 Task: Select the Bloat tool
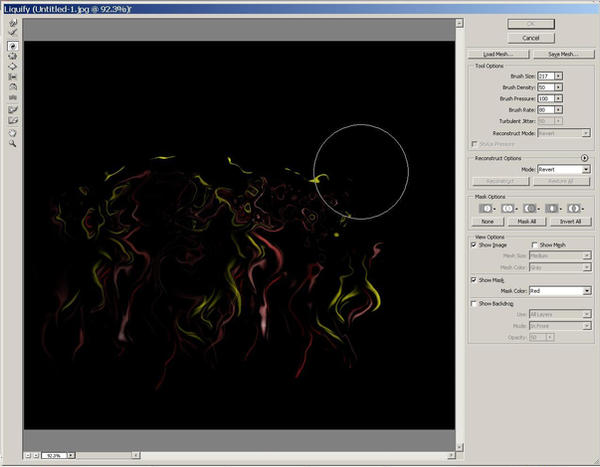point(13,67)
